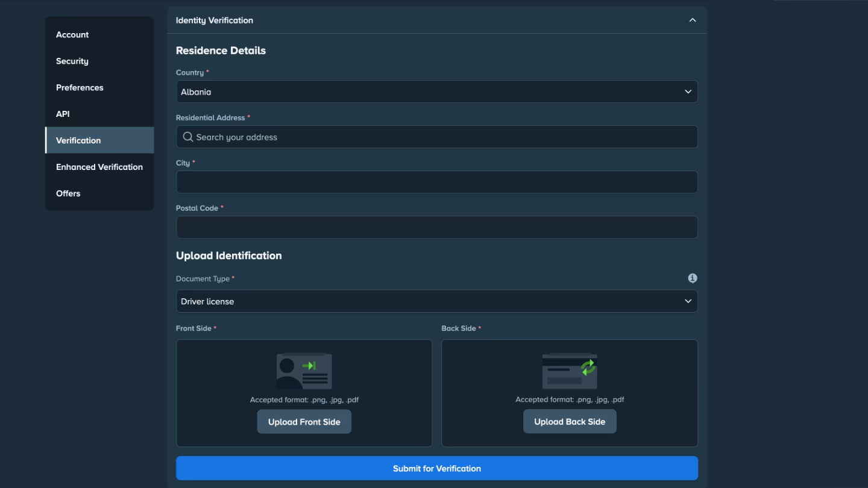Open the Document Type dropdown showing Driver license
868x488 pixels.
pyautogui.click(x=437, y=301)
